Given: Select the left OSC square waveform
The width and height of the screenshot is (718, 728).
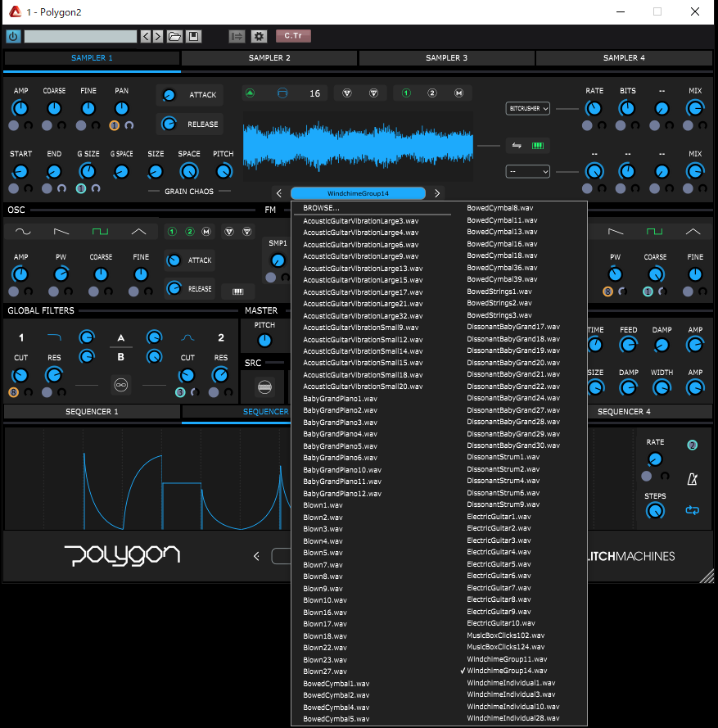Looking at the screenshot, I should [100, 231].
